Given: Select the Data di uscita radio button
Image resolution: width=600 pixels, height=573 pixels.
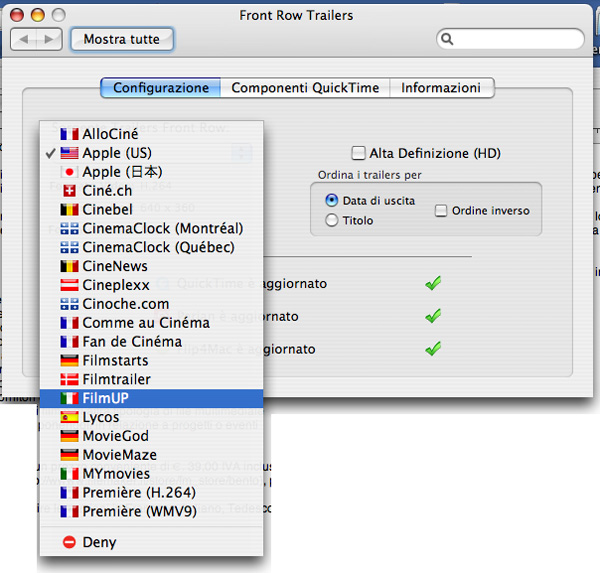Looking at the screenshot, I should point(331,200).
